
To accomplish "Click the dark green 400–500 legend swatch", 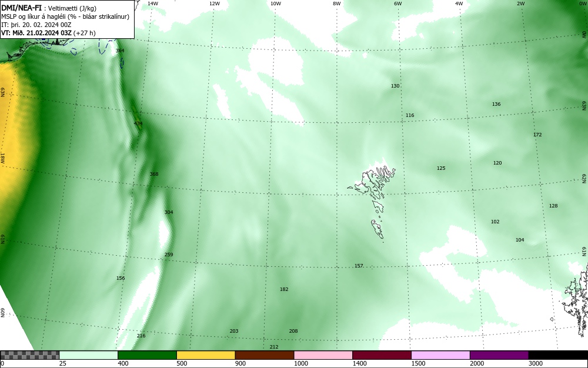I will [x=147, y=355].
